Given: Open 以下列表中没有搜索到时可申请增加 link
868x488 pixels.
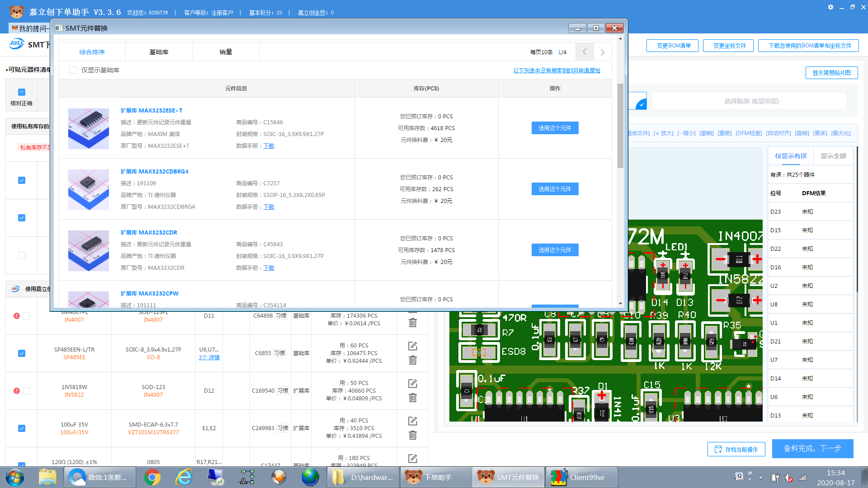Looking at the screenshot, I should (x=557, y=70).
